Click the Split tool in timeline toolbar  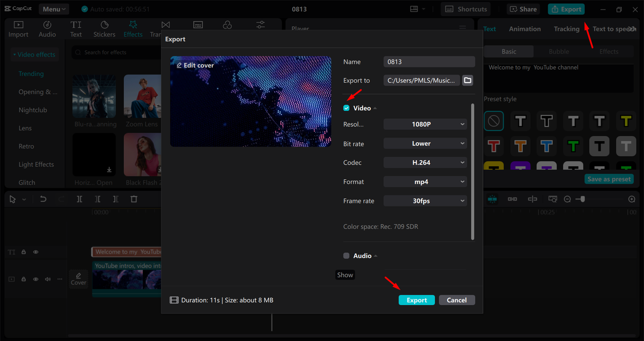pos(79,199)
